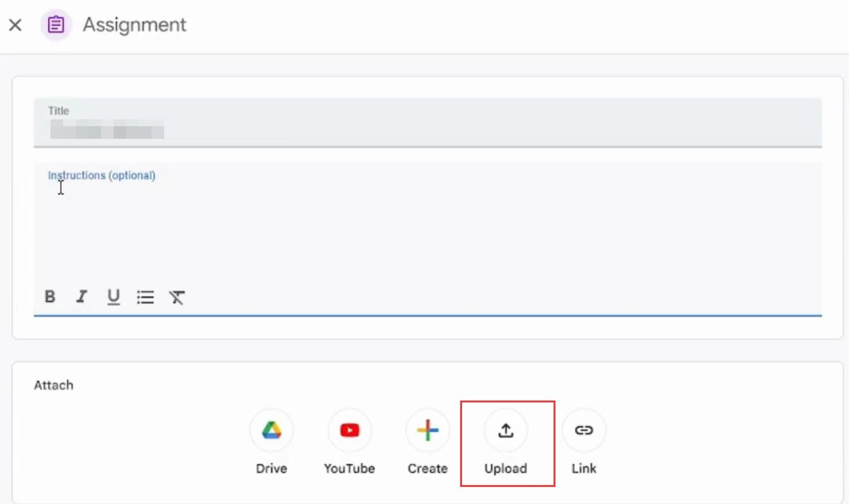849x504 pixels.
Task: Close the assignment editor
Action: pyautogui.click(x=15, y=25)
